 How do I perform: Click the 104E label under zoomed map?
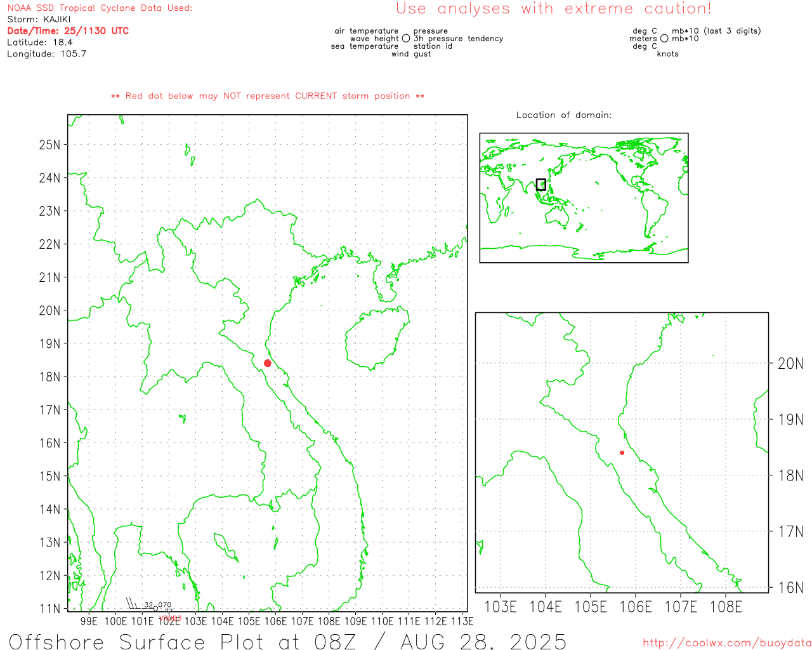[546, 607]
